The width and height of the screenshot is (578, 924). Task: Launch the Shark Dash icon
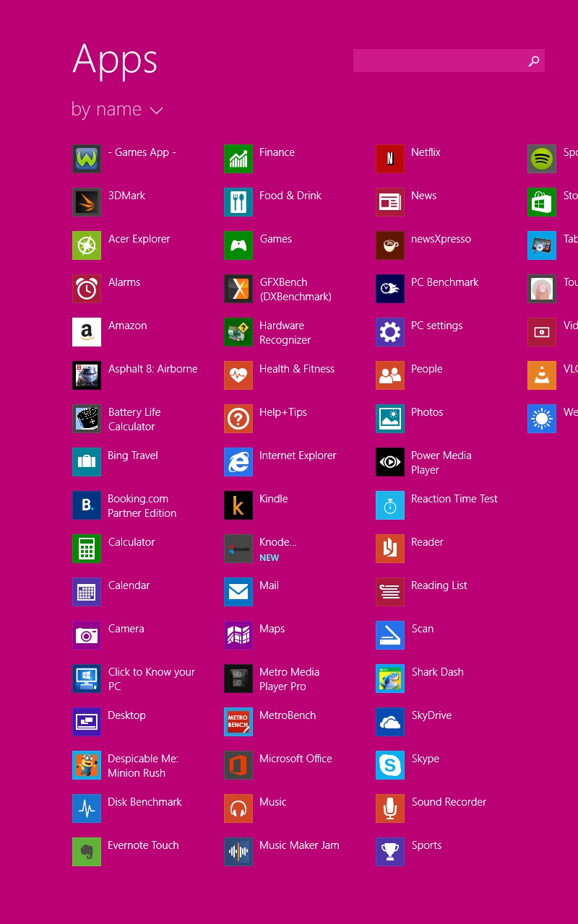click(390, 679)
